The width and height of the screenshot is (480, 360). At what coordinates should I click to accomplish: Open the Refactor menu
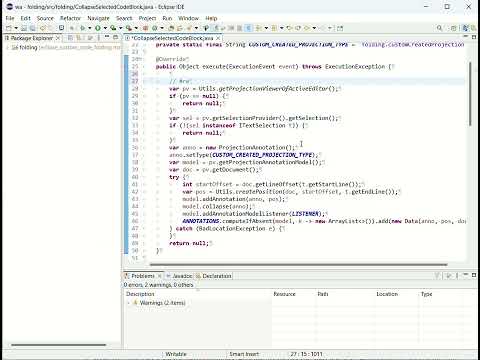70,18
